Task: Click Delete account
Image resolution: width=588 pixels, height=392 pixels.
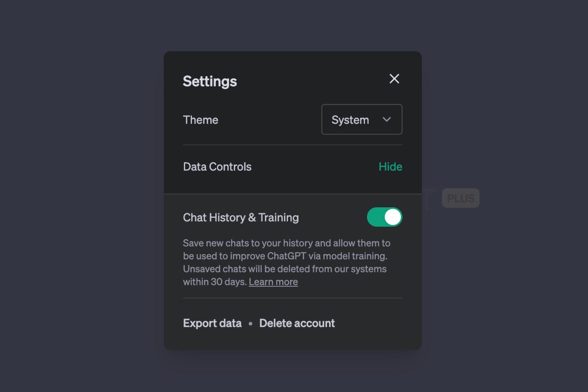Action: pos(297,323)
